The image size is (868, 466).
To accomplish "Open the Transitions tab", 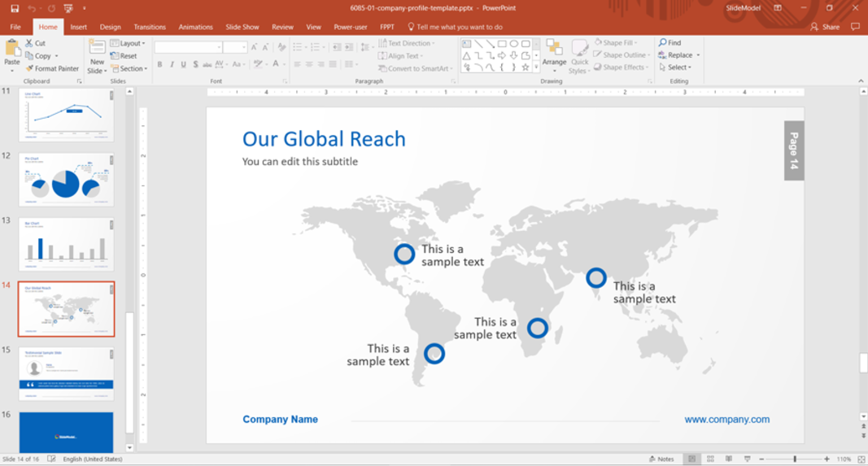I will (x=149, y=27).
